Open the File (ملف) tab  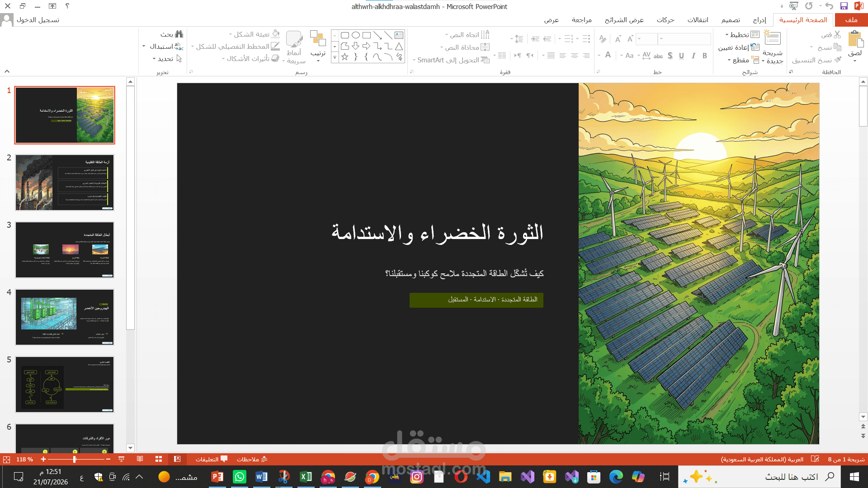[x=851, y=20]
